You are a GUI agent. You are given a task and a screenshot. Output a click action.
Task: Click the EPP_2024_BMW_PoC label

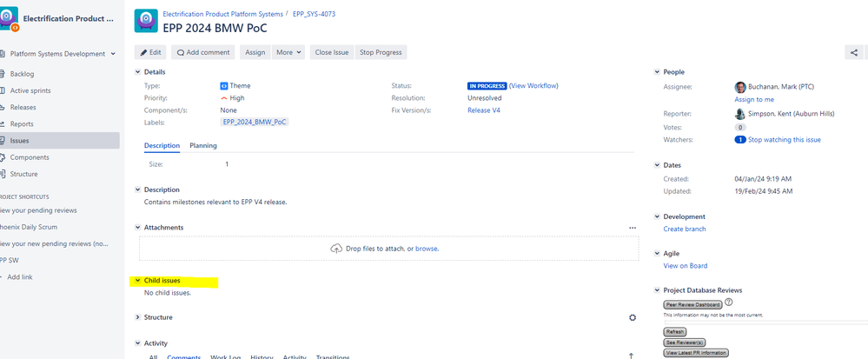point(255,122)
